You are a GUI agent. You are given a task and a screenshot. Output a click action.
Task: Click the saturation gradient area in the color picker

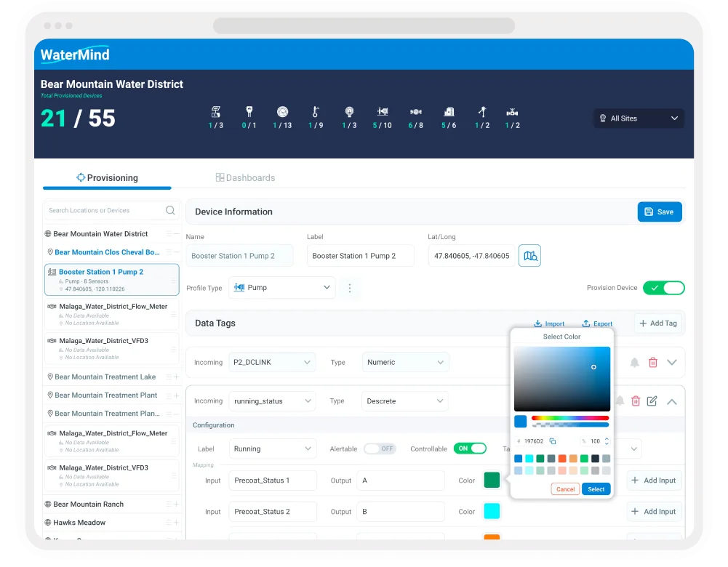(x=561, y=379)
